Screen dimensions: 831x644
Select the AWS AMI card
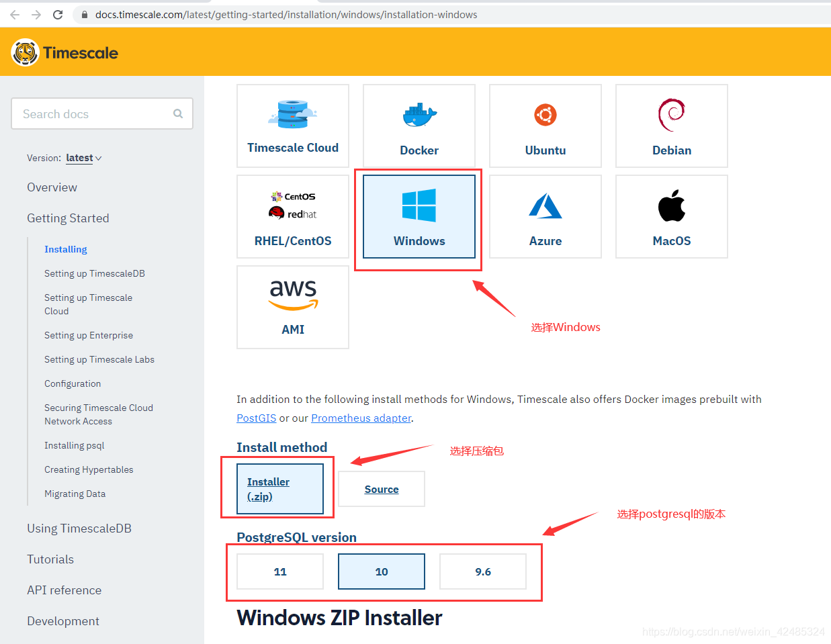click(293, 307)
